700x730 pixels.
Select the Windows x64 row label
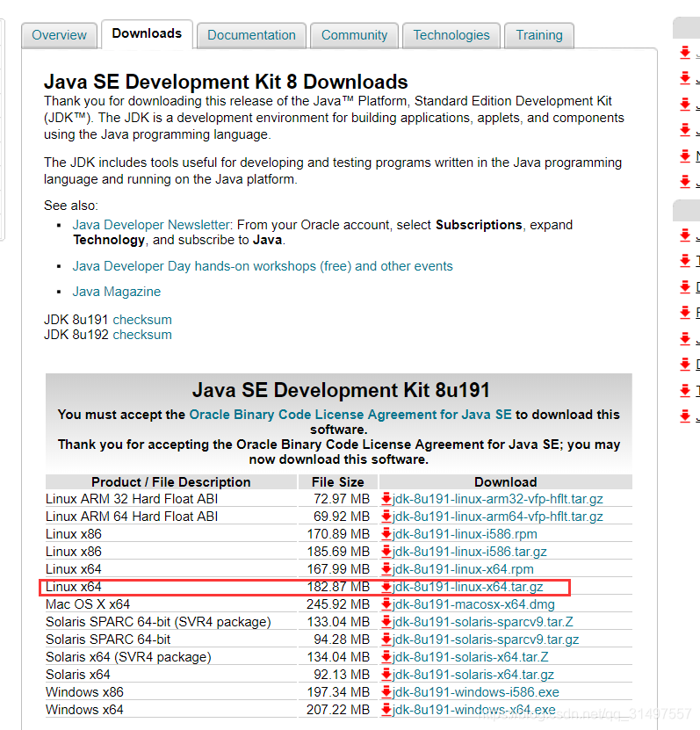pyautogui.click(x=84, y=710)
